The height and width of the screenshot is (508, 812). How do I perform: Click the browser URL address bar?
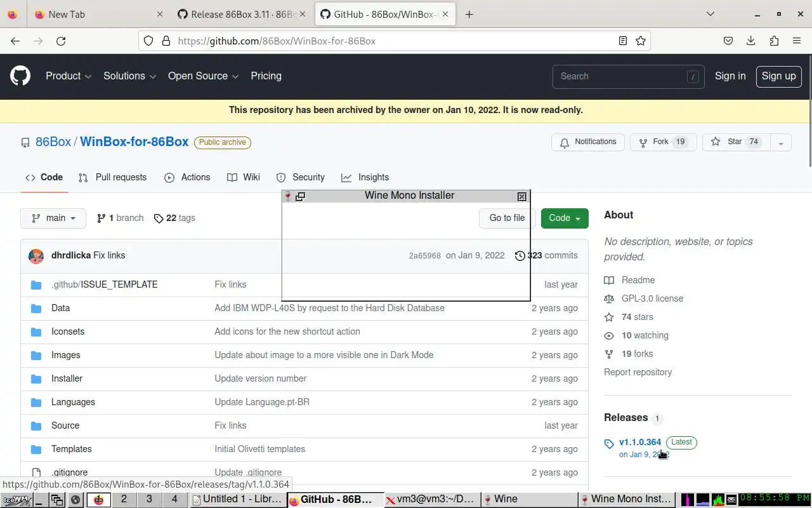(x=393, y=41)
